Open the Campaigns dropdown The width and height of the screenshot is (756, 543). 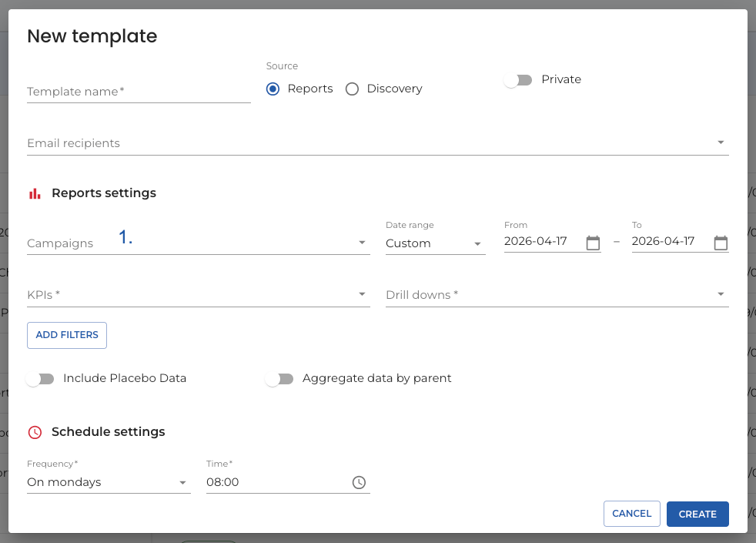pyautogui.click(x=199, y=243)
